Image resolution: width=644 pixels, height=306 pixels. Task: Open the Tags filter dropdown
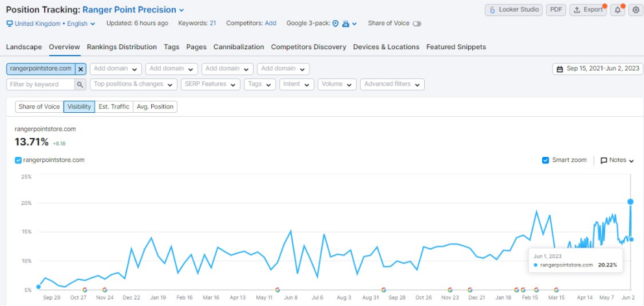259,84
